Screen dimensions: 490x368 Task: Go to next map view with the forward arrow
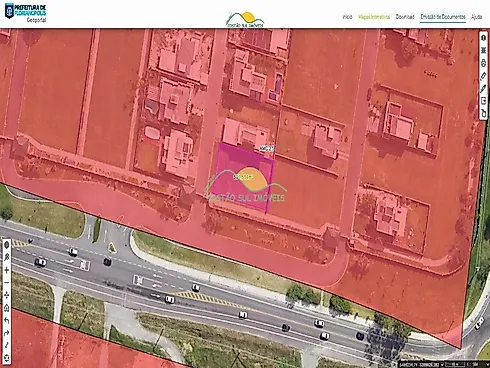click(6, 333)
